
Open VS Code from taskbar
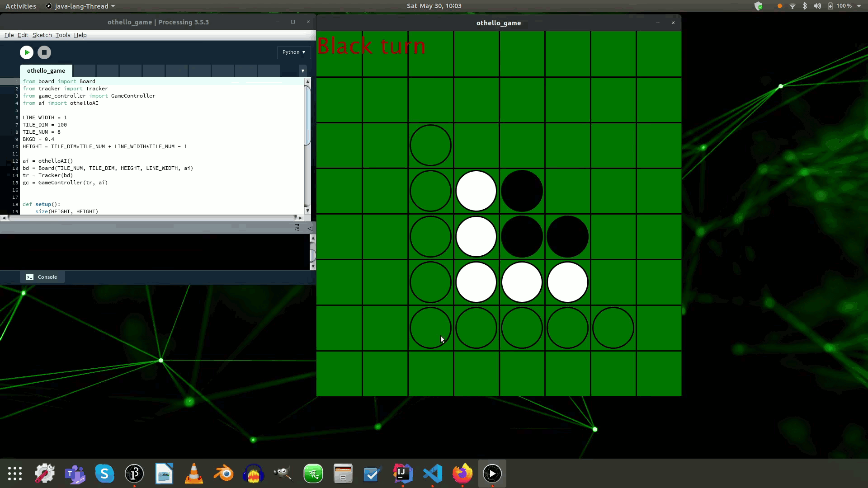tap(432, 474)
